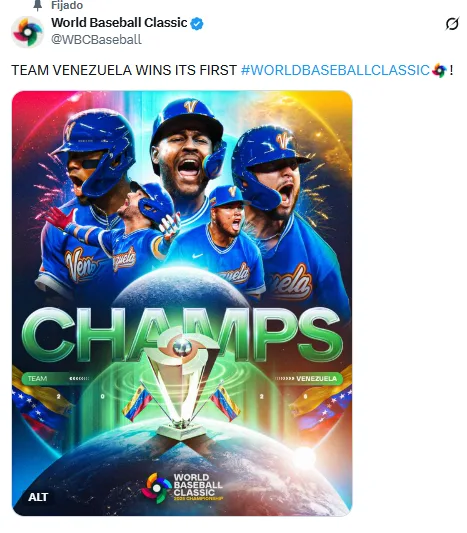467x533 pixels.
Task: Open the #WORLDBASEBALLCLASSIC hashtag link
Action: [x=335, y=70]
